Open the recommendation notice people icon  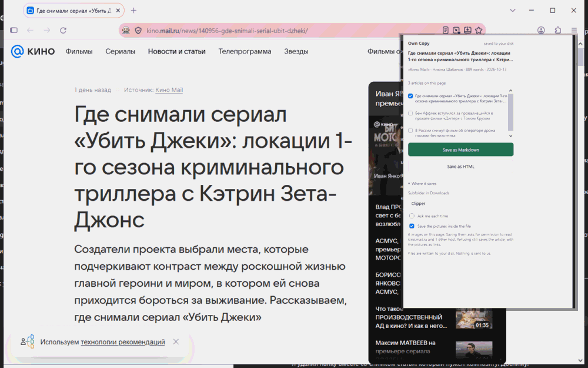tap(28, 342)
